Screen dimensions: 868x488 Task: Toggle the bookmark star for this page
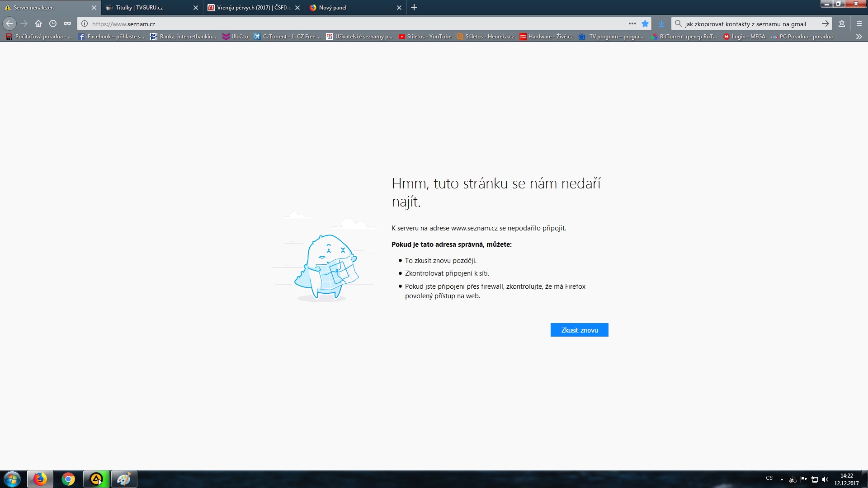645,24
